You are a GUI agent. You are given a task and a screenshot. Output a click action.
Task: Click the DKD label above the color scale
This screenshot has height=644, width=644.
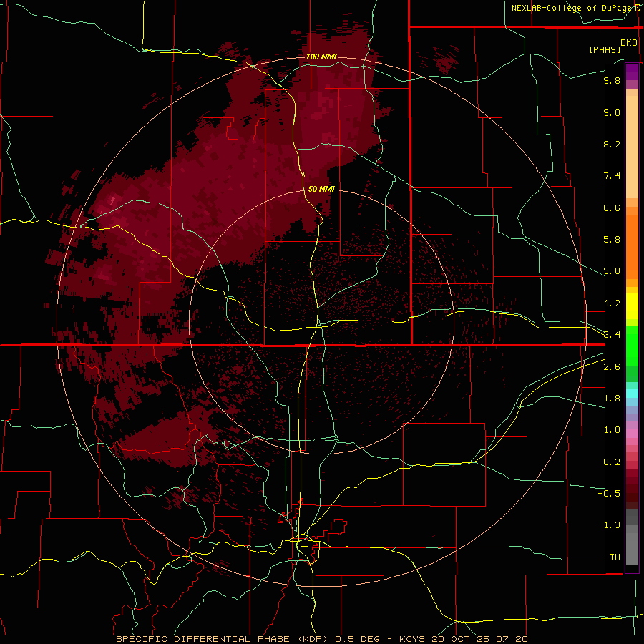[629, 43]
